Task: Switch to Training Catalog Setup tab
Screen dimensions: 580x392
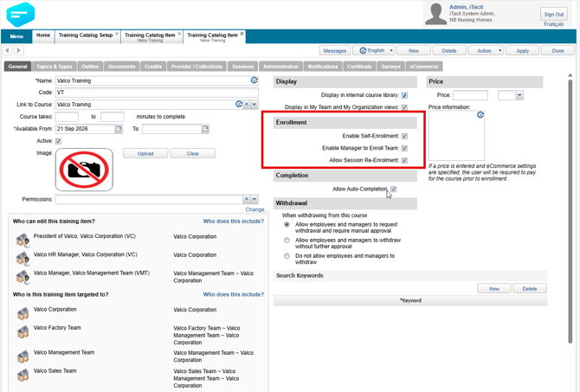Action: [x=86, y=35]
